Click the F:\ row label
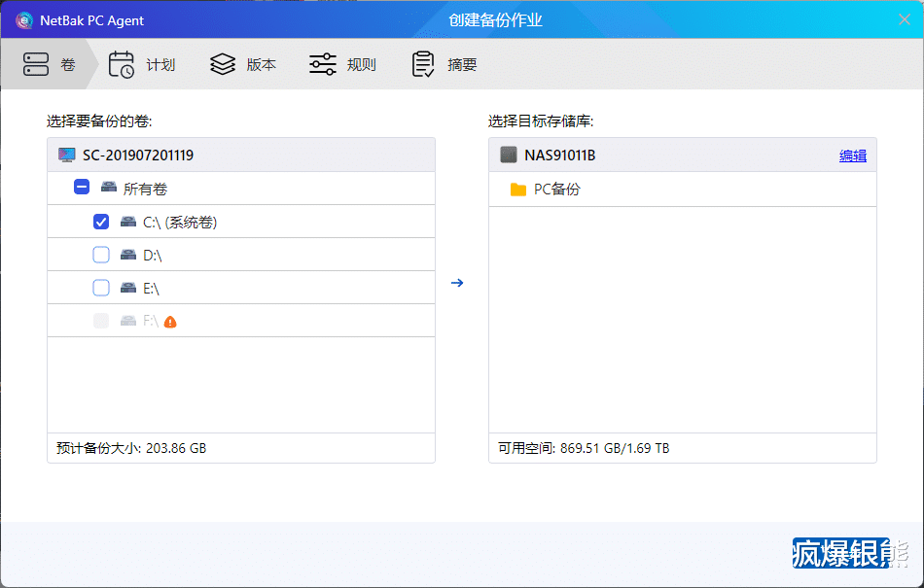Image resolution: width=924 pixels, height=588 pixels. click(150, 321)
